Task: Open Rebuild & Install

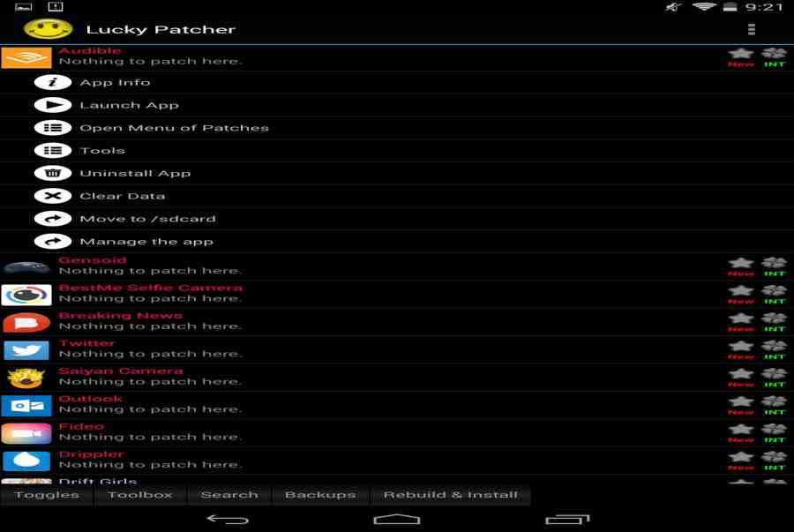Action: click(x=450, y=495)
